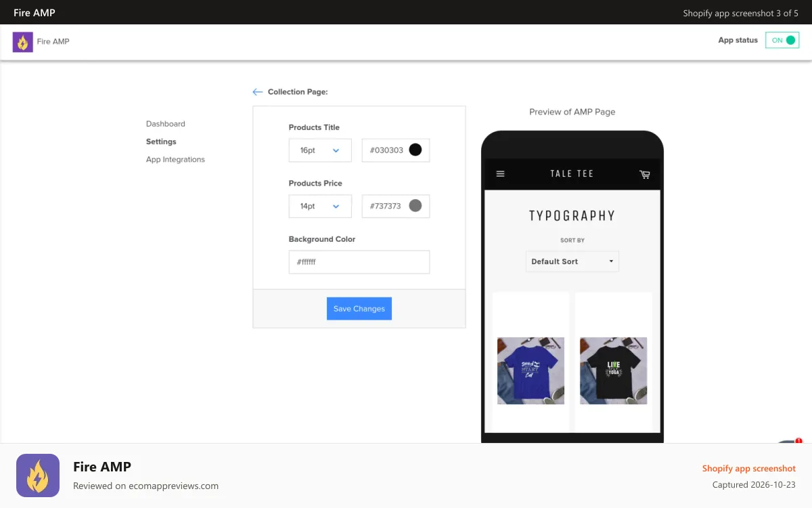812x508 pixels.
Task: Click the TYPOGRAPHY collection heading
Action: [x=572, y=216]
